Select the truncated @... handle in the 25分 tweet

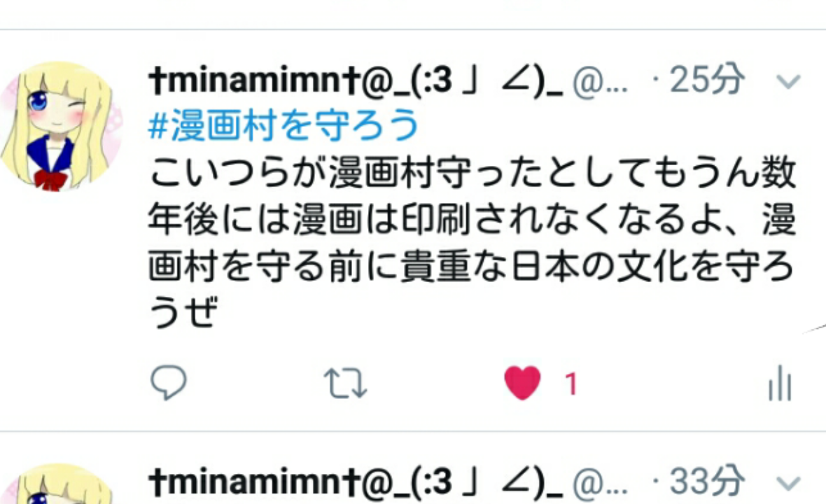600,83
